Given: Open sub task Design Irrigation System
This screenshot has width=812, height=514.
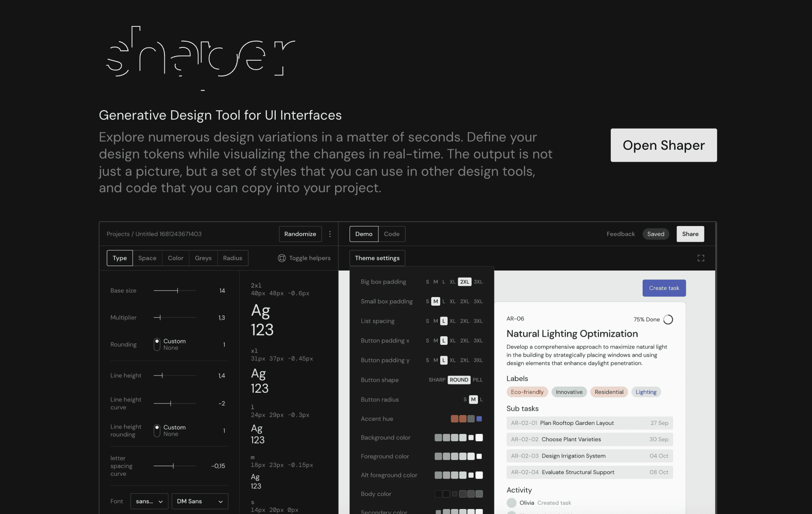Looking at the screenshot, I should click(589, 456).
